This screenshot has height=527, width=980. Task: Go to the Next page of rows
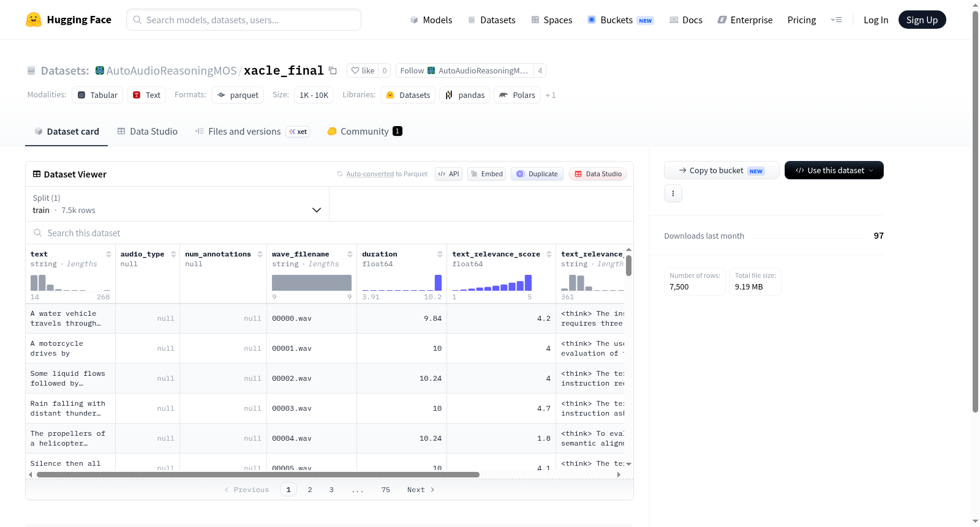421,490
